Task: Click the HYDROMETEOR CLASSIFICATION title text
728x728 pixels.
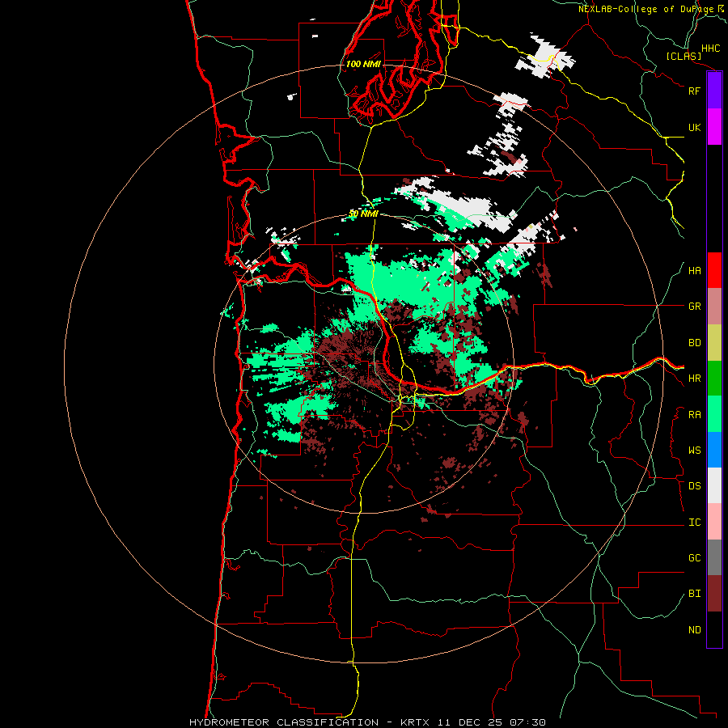Action: tap(284, 722)
